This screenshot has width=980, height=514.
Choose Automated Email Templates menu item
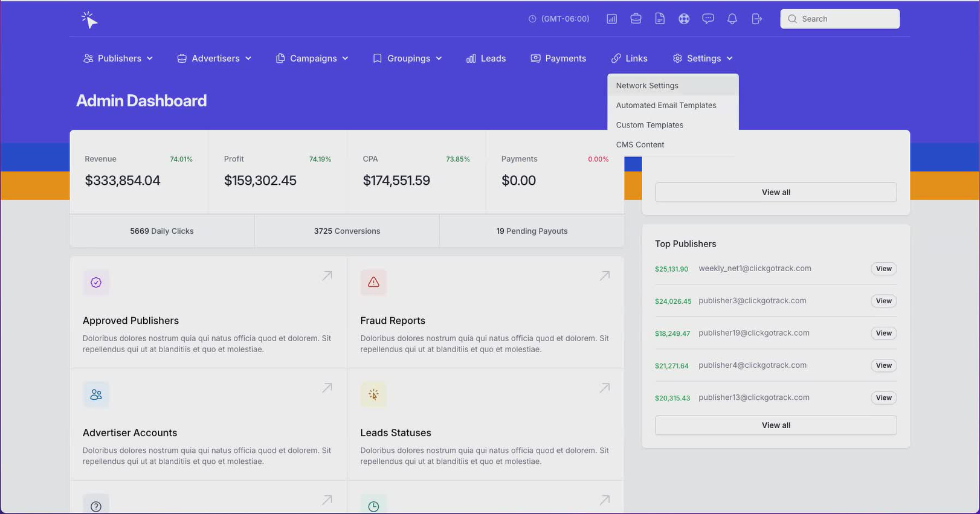pyautogui.click(x=666, y=105)
